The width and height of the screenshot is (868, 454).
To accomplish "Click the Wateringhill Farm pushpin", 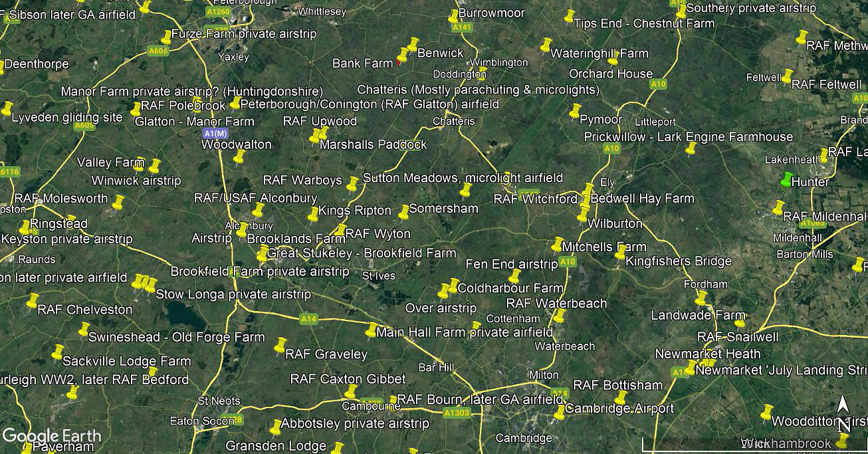I will 546,45.
